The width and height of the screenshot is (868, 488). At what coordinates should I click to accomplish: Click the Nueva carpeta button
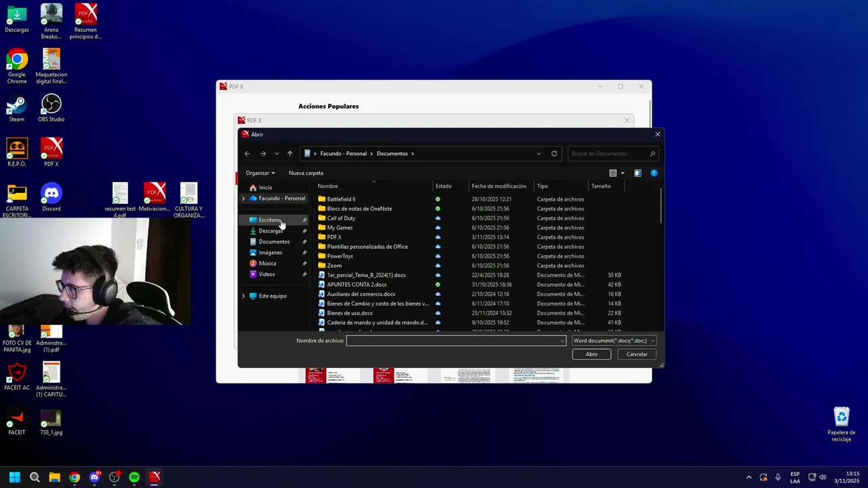point(306,173)
